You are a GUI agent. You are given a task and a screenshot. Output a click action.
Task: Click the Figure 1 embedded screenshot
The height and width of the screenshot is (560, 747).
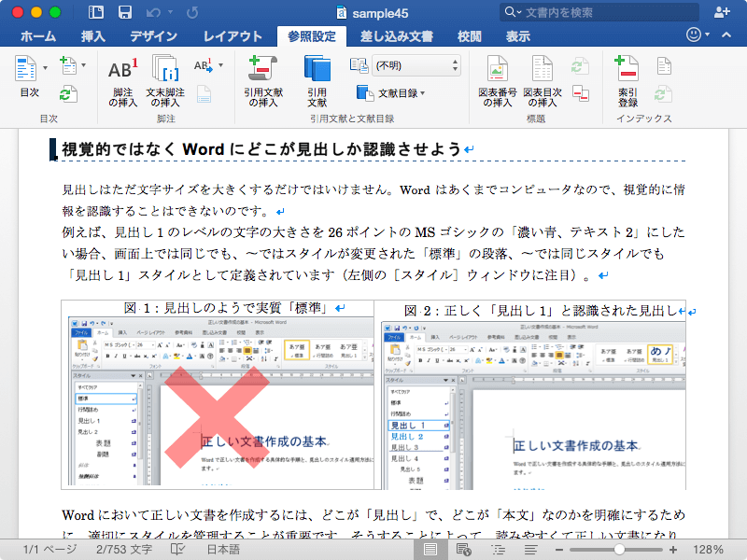[x=221, y=401]
